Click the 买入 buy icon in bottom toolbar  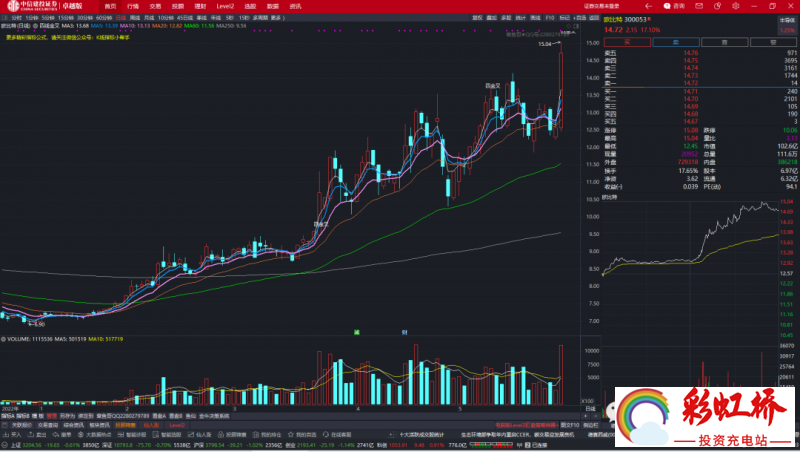[6, 435]
